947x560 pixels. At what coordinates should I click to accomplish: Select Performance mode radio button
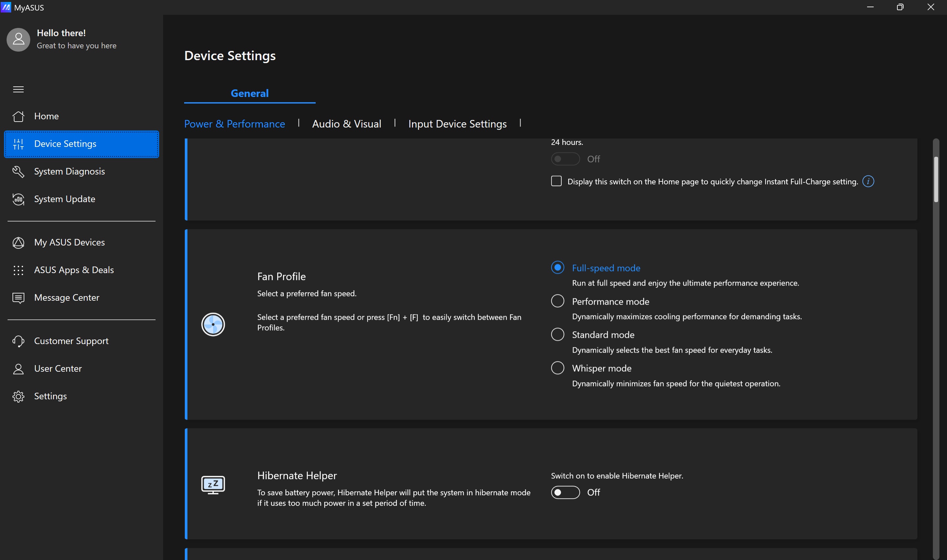pos(557,301)
